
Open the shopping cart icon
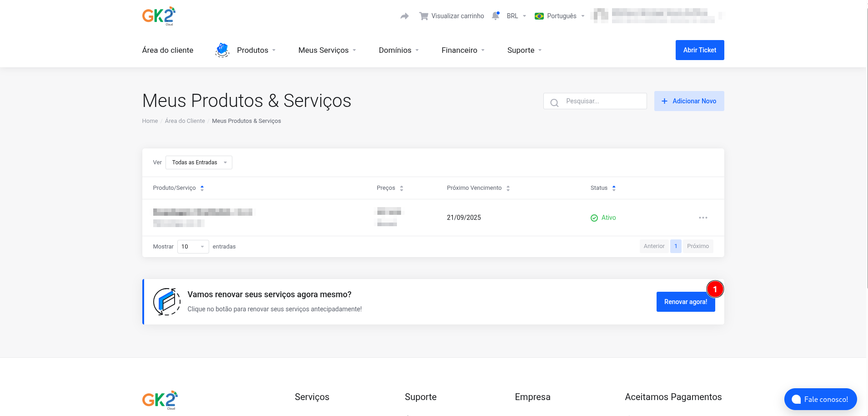point(423,16)
